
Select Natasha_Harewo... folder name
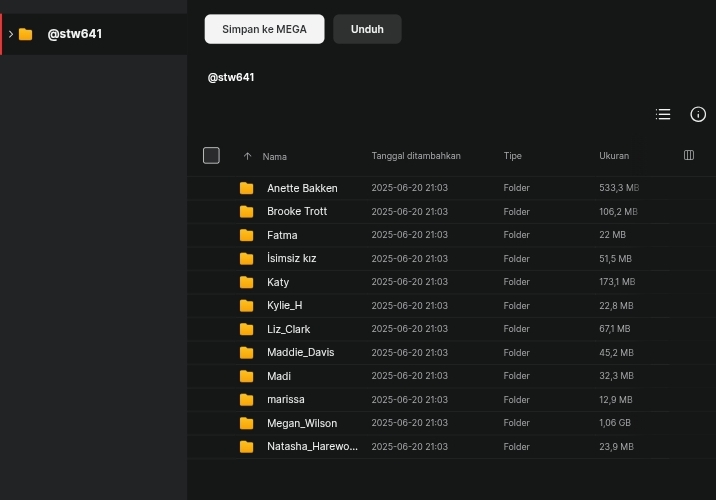tap(312, 447)
